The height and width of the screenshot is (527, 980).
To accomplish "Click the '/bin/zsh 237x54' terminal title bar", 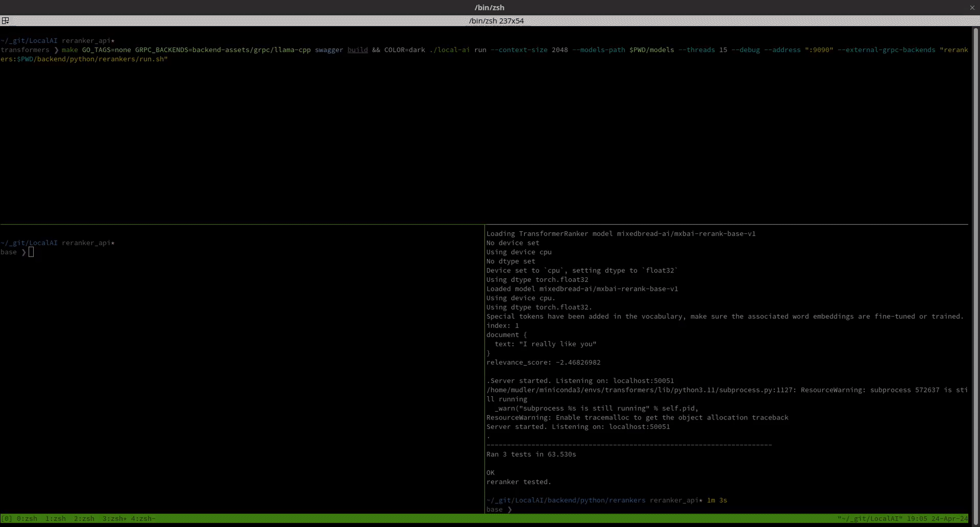I will click(x=496, y=21).
